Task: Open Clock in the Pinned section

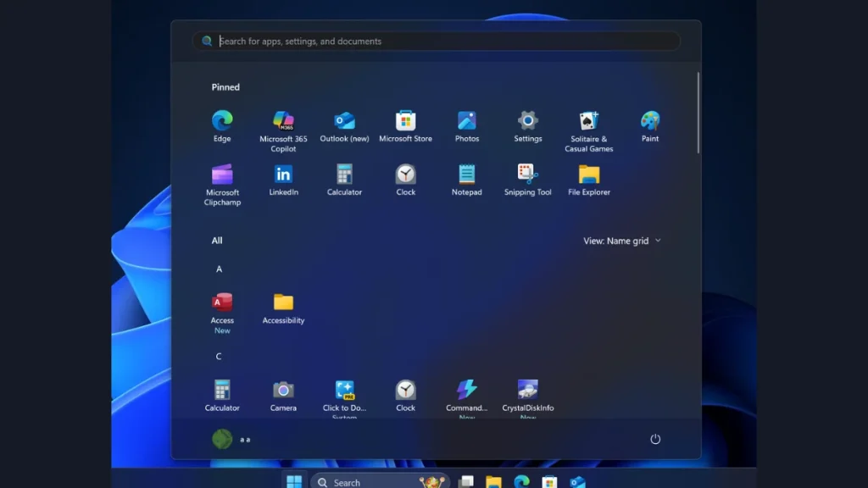Action: click(405, 180)
